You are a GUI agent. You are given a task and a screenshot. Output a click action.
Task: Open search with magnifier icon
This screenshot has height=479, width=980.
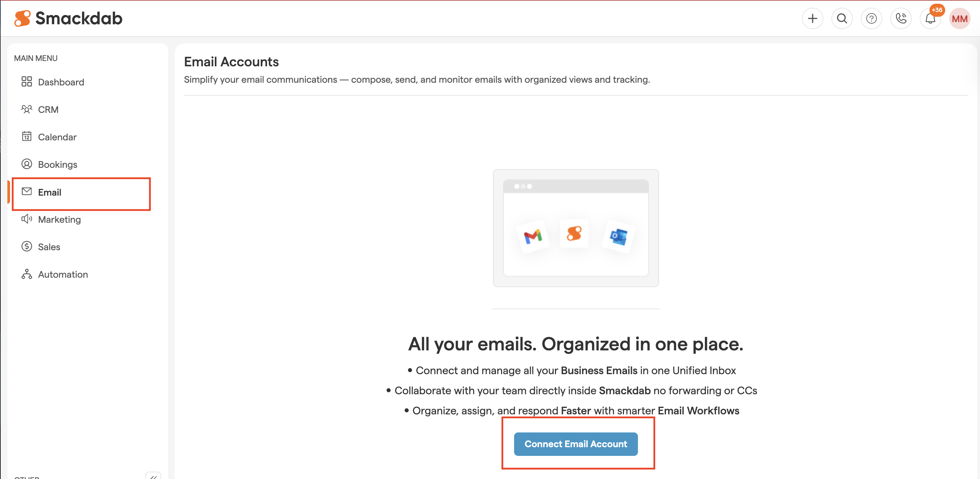(841, 18)
